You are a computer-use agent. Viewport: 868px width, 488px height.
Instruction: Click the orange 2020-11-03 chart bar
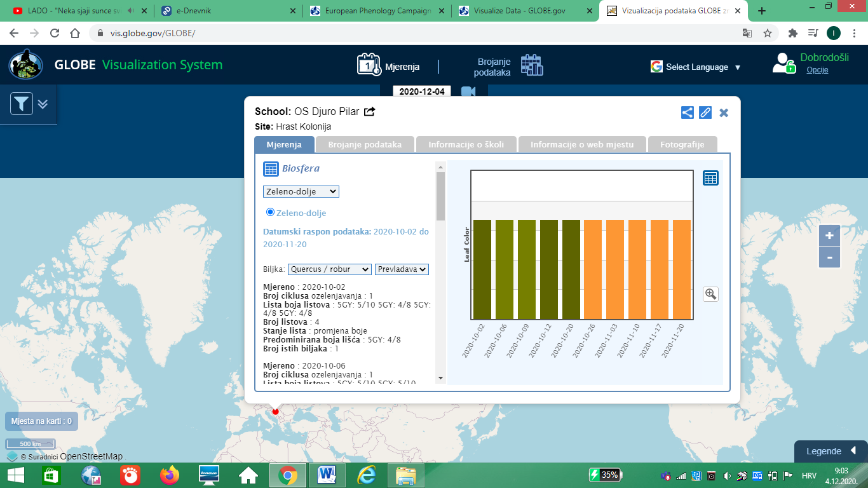pyautogui.click(x=616, y=269)
